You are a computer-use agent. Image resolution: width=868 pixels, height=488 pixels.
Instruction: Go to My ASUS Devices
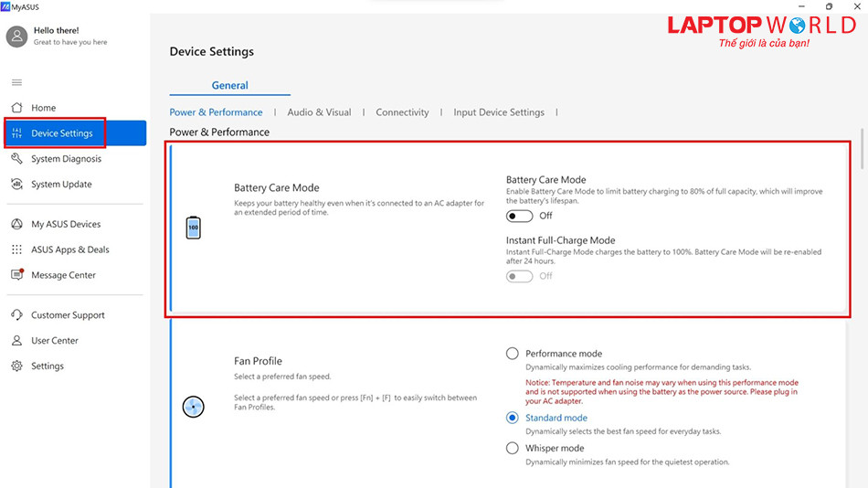66,224
